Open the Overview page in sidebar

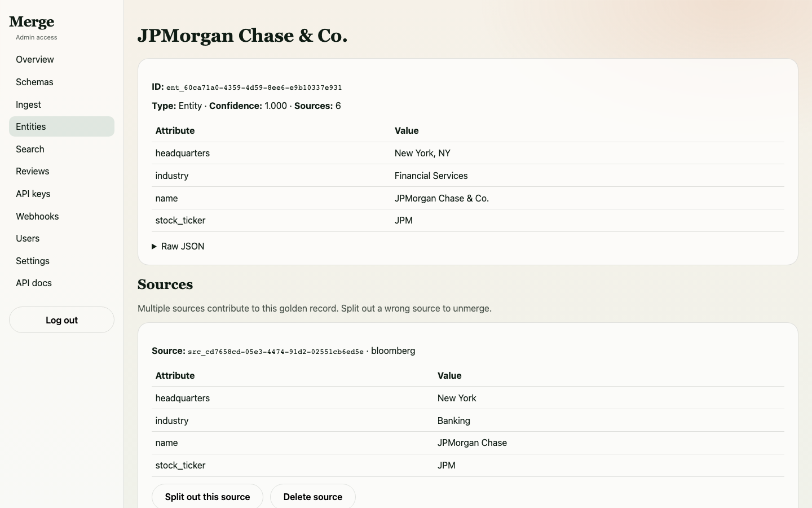[61, 59]
